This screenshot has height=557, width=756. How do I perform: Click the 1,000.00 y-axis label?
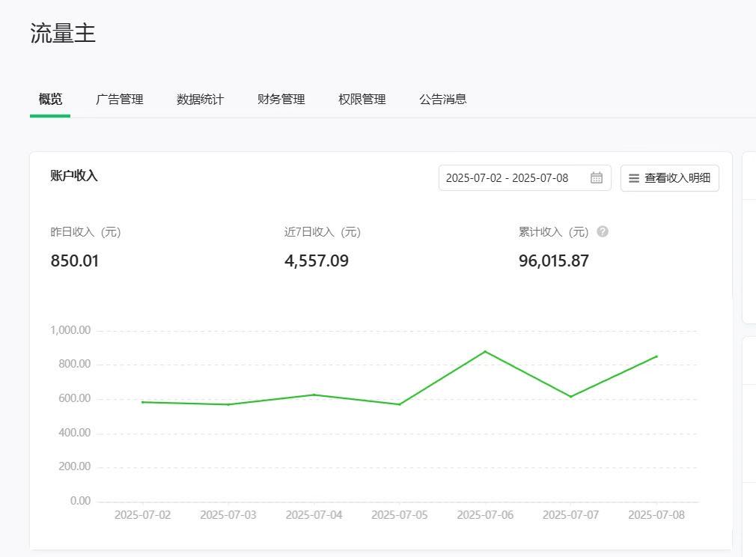point(70,330)
